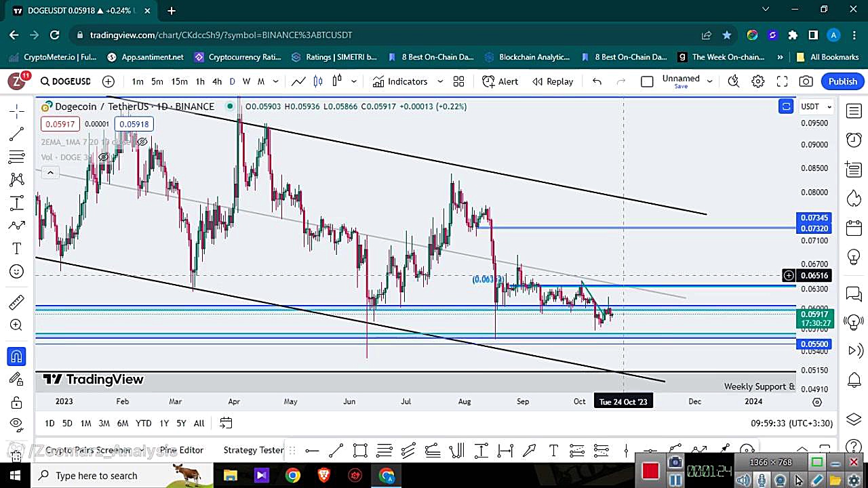The image size is (868, 488).
Task: Open the Indicators dialog
Action: point(400,81)
